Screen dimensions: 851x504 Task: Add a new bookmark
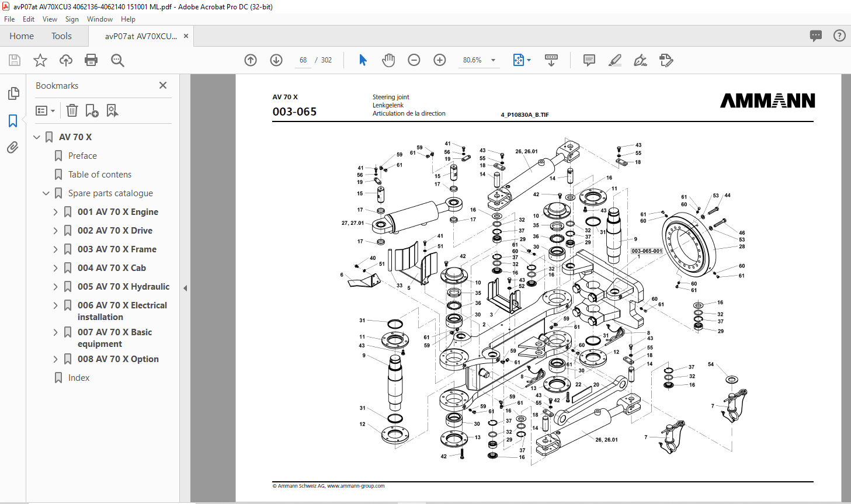[x=92, y=110]
